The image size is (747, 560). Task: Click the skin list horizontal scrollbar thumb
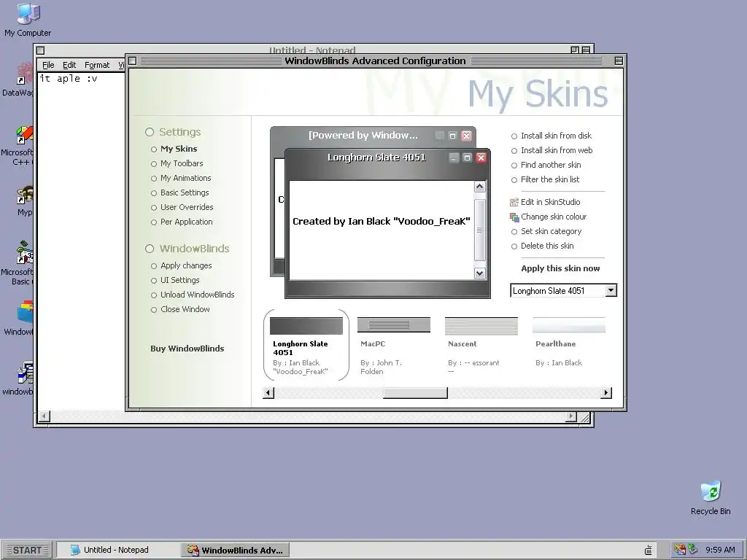point(415,393)
